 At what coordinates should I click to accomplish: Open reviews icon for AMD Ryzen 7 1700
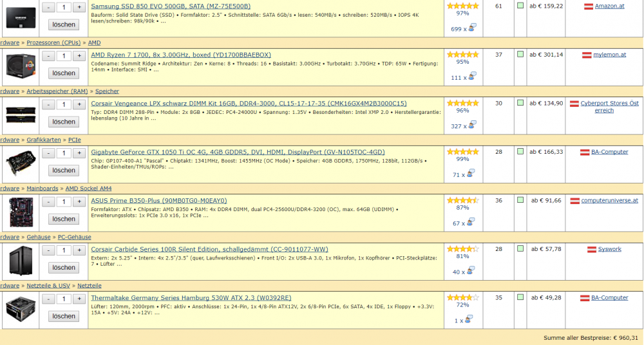tap(472, 76)
